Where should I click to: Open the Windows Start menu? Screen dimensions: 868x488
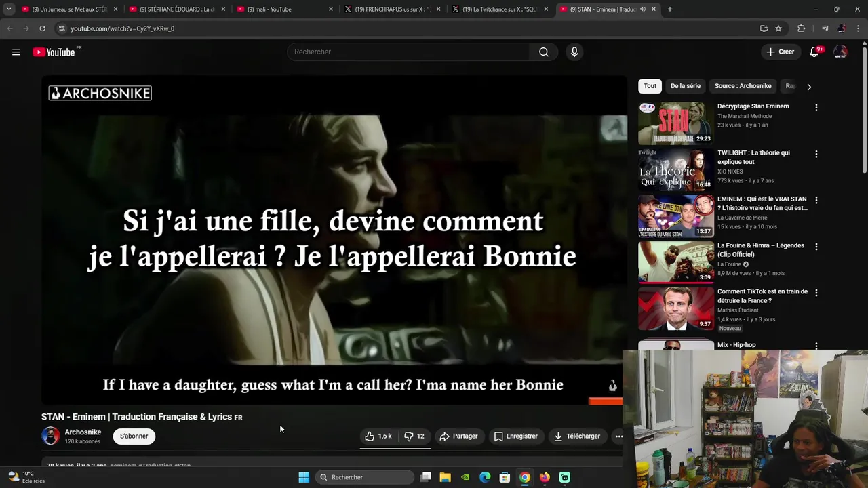(304, 477)
